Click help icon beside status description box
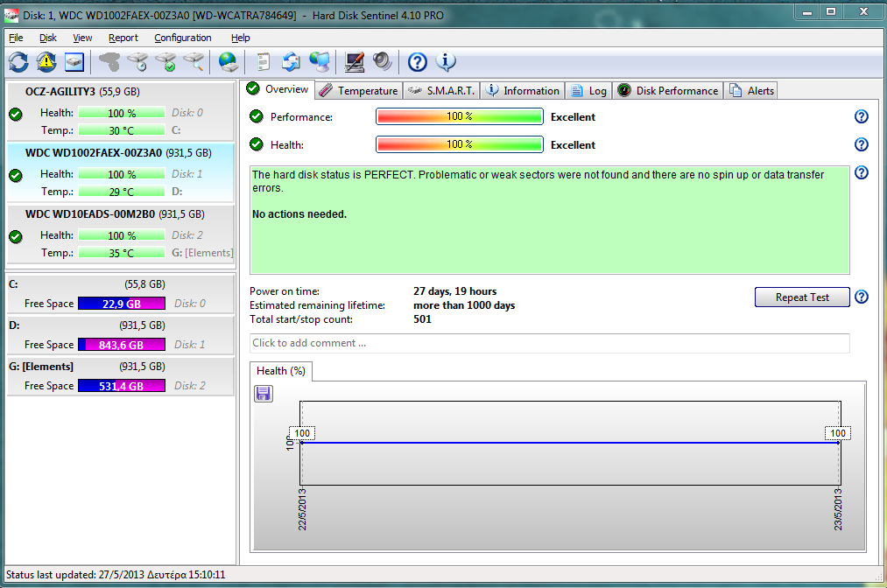The width and height of the screenshot is (887, 588). click(x=861, y=172)
